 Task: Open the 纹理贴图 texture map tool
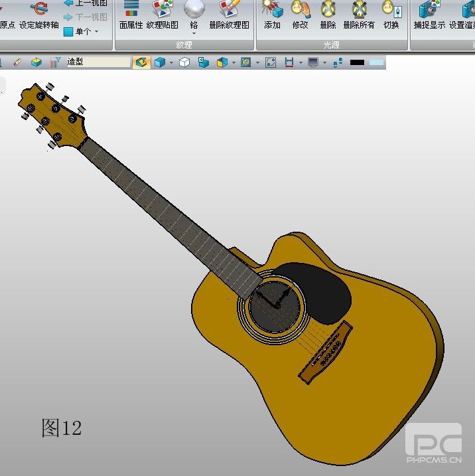click(162, 13)
